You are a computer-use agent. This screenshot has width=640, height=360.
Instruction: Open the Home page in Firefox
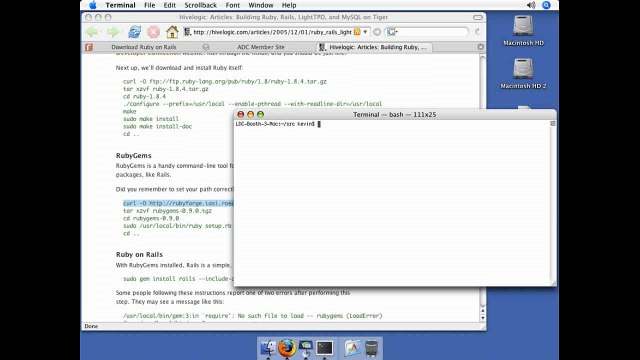(172, 31)
